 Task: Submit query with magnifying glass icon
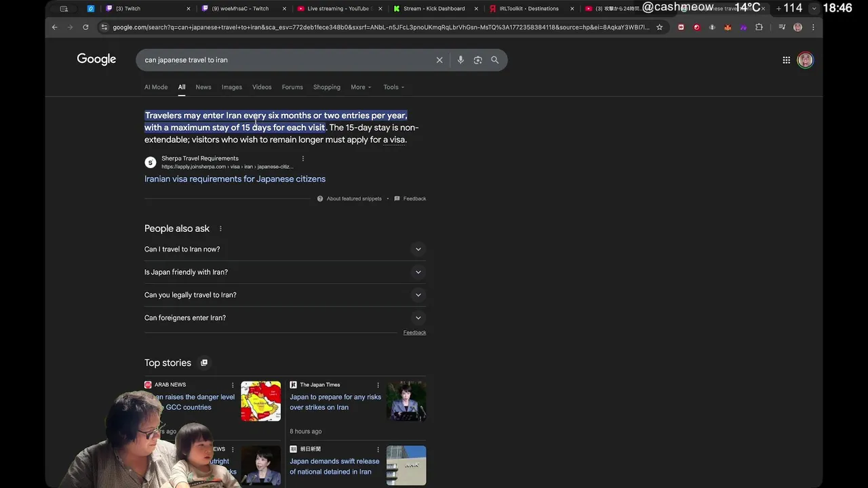[495, 60]
